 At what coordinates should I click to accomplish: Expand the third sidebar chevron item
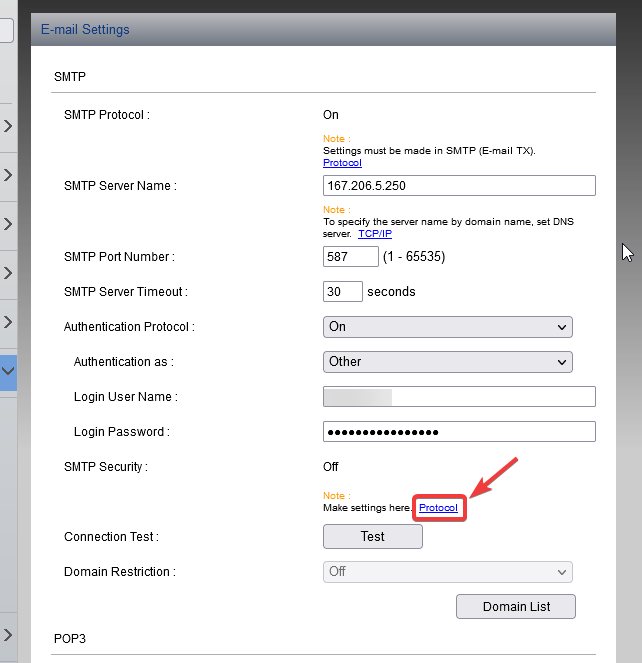8,224
